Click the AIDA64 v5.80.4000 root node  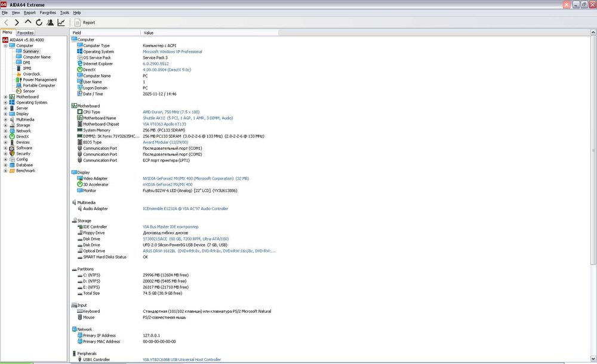click(27, 40)
